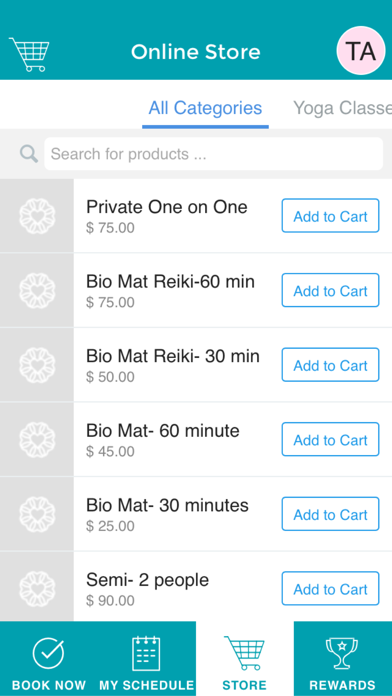Focus the Search for products field

214,154
